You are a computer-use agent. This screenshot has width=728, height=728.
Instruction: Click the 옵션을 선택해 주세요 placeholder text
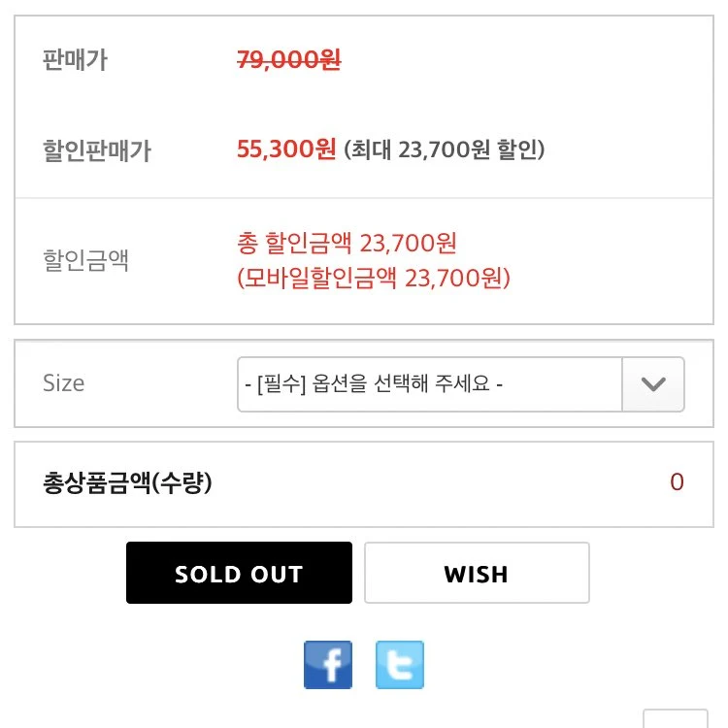point(401,384)
